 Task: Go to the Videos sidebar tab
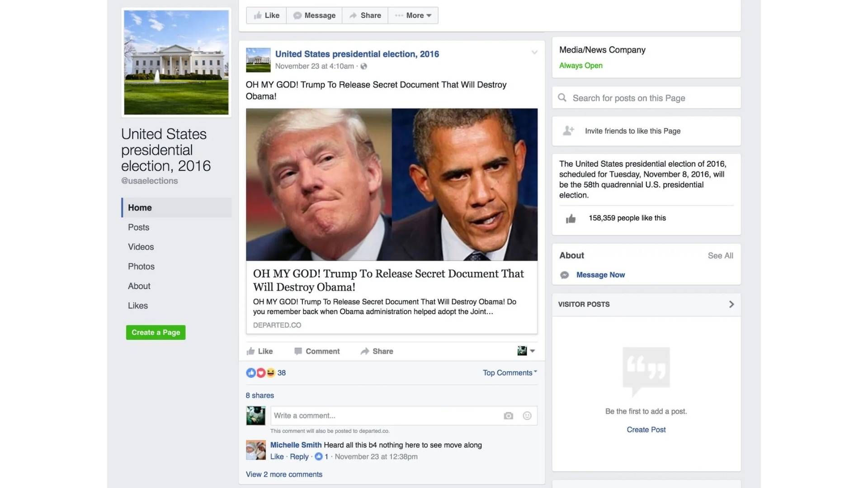(141, 247)
